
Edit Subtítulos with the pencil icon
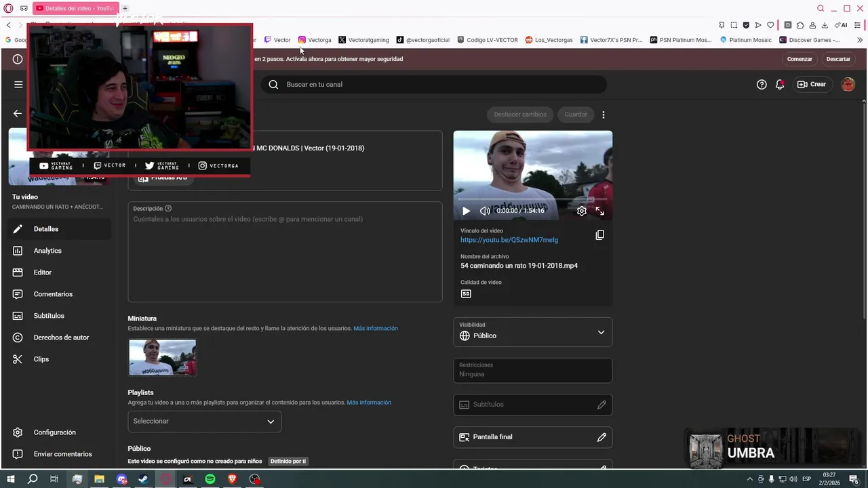coord(601,405)
